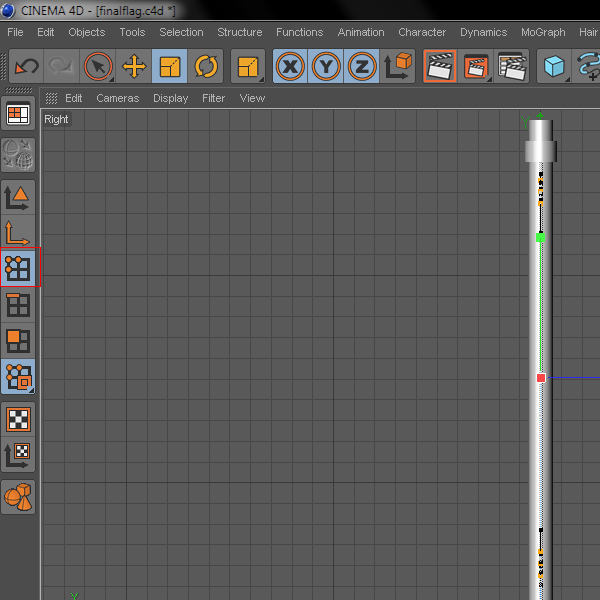Click the make editable icon
The image size is (600, 600).
coord(18,155)
